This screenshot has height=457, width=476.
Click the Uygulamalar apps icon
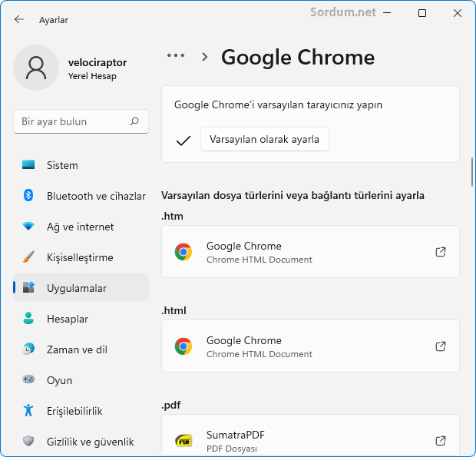[x=28, y=287]
